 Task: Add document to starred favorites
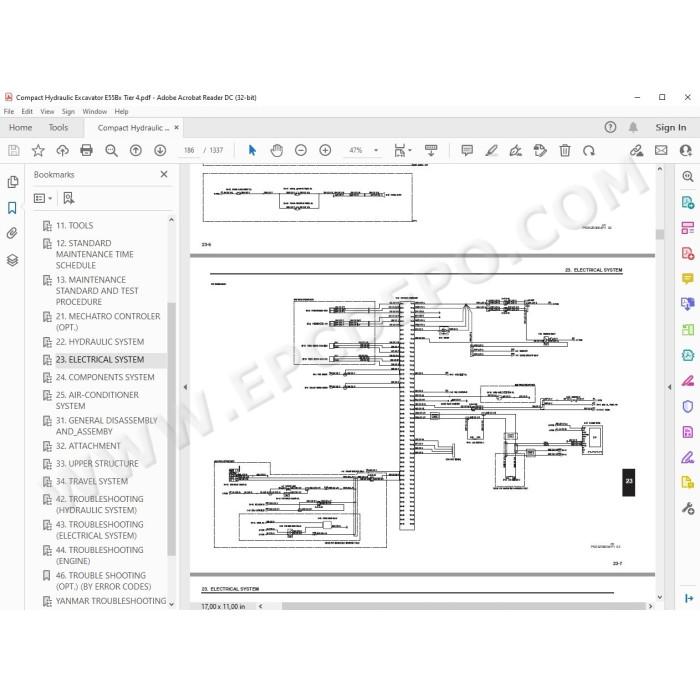[x=38, y=150]
